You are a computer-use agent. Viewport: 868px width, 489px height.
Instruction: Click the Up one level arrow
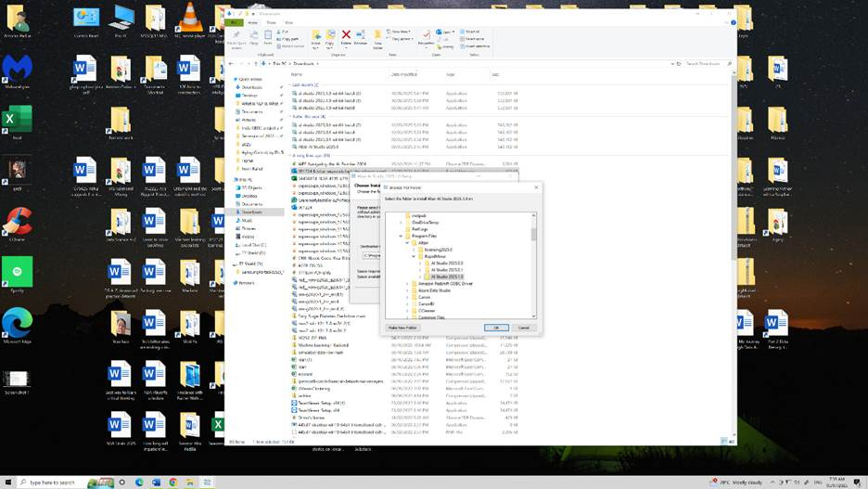click(256, 64)
